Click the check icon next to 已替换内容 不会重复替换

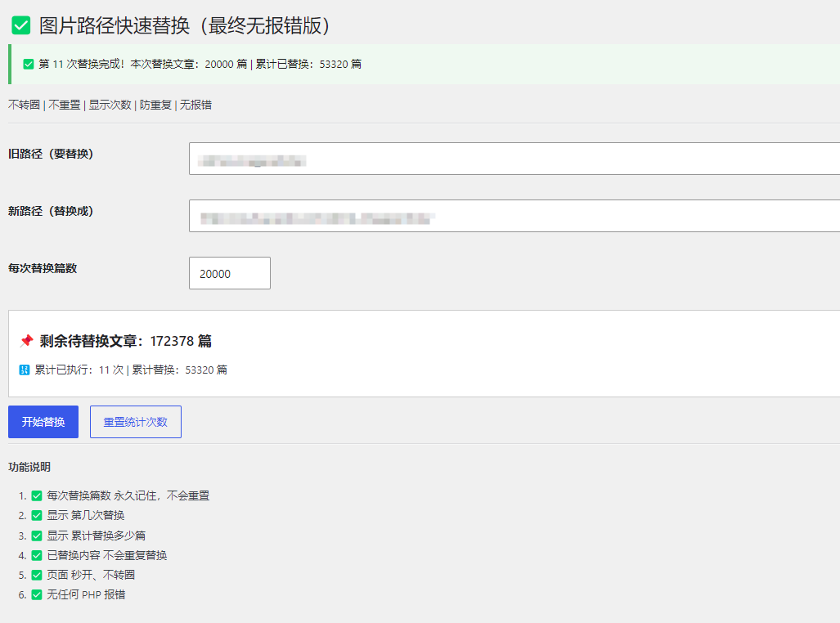pyautogui.click(x=37, y=555)
